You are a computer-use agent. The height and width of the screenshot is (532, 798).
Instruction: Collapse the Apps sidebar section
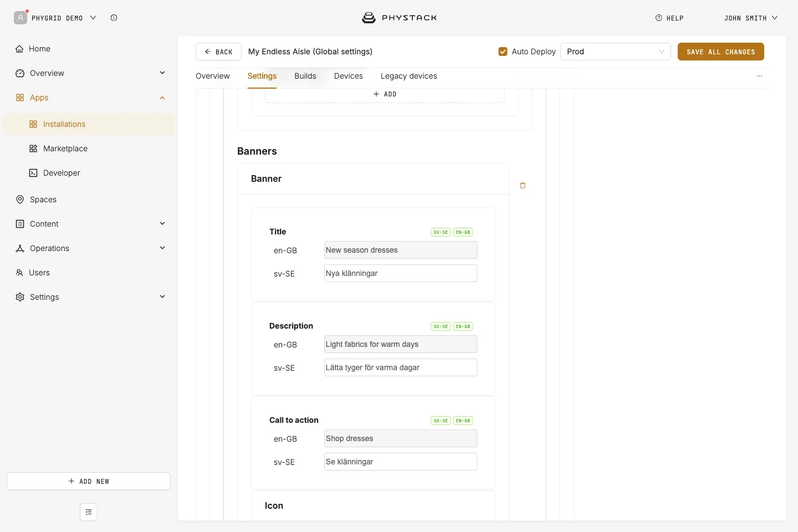(162, 98)
